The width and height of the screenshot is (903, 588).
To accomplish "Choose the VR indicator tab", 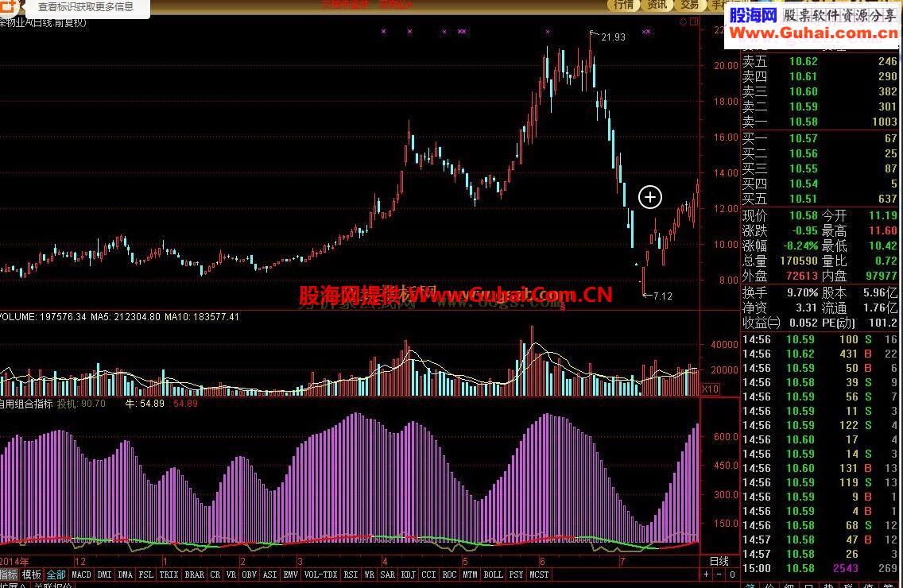I will click(231, 574).
